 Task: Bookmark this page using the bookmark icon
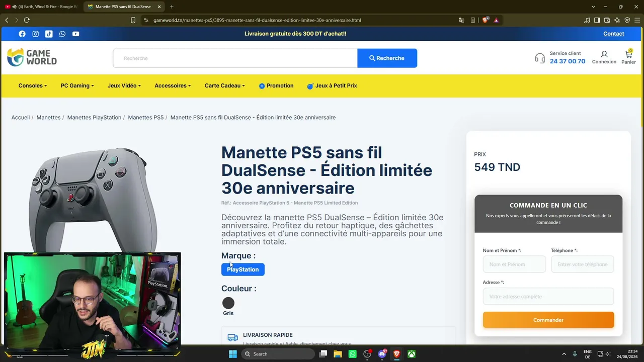(x=133, y=20)
